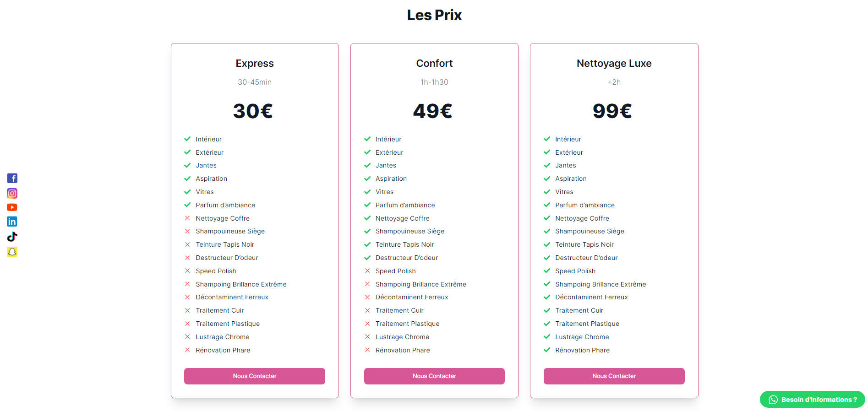Click the check beside Luxe Rénovation Phare
This screenshot has width=868, height=411.
click(547, 350)
